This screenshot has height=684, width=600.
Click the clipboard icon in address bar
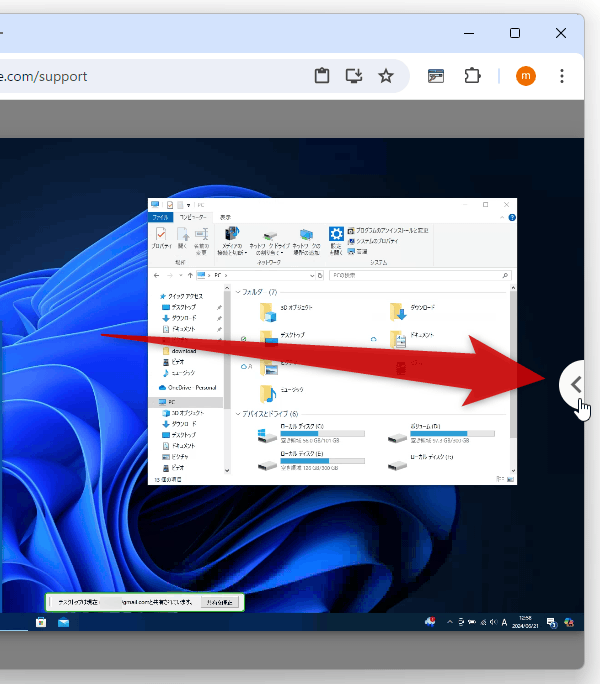tap(322, 76)
